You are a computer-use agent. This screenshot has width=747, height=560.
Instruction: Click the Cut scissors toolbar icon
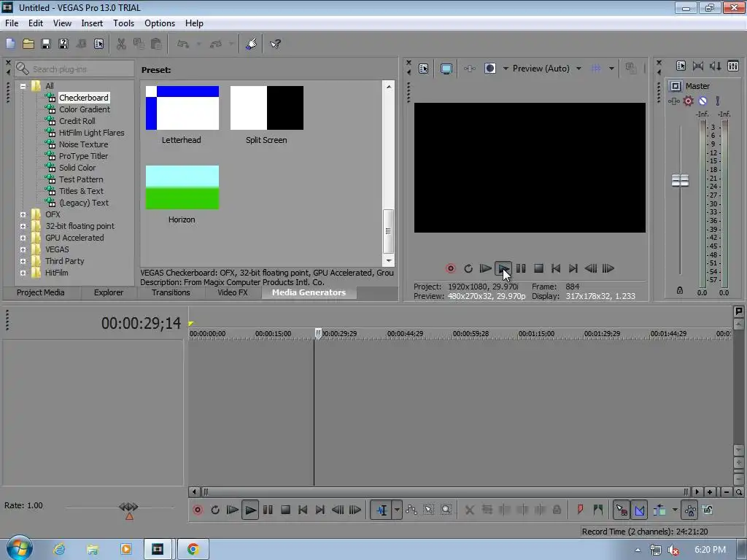121,44
